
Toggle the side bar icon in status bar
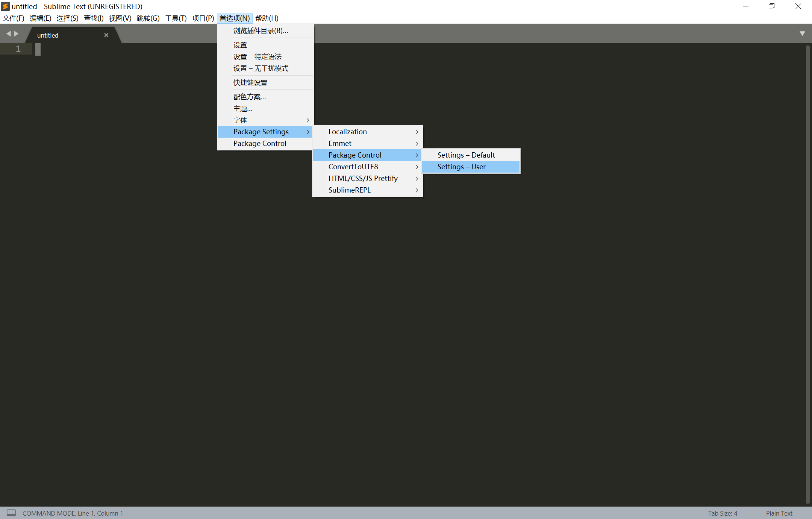point(11,513)
